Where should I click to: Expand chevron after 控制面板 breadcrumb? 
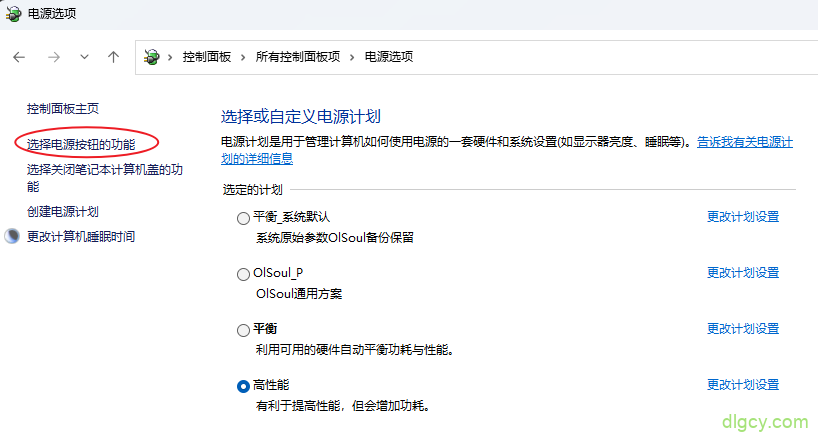coord(244,57)
